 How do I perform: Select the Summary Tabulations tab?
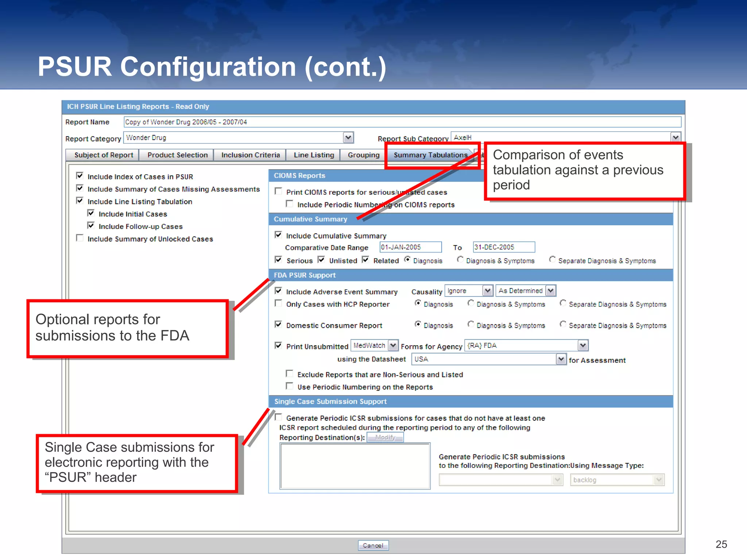pos(430,155)
